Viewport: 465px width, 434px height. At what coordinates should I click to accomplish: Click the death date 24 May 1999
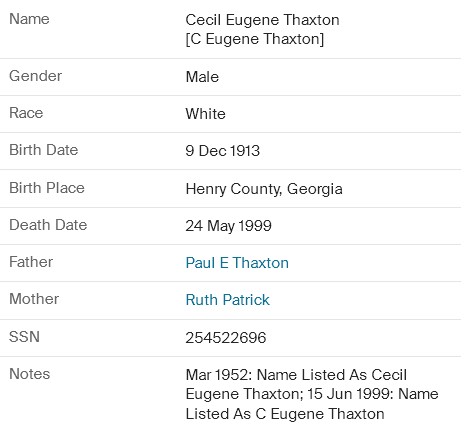(229, 226)
